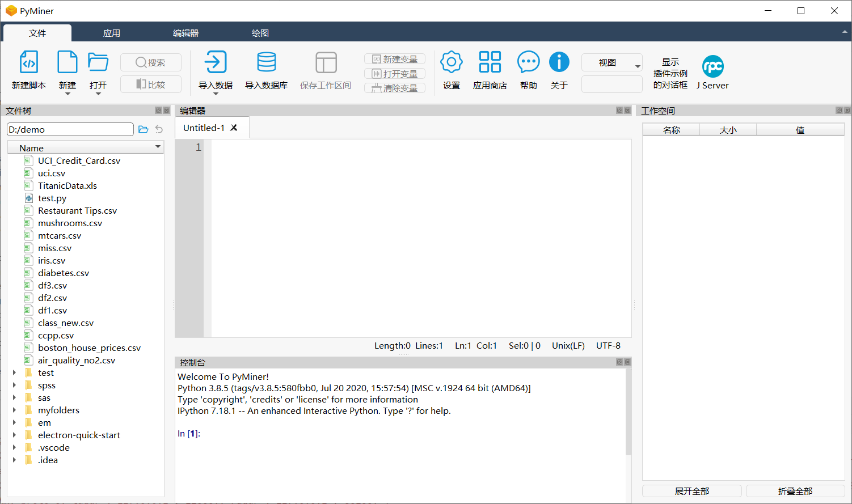Expand the em folder
The image size is (852, 504).
[14, 422]
